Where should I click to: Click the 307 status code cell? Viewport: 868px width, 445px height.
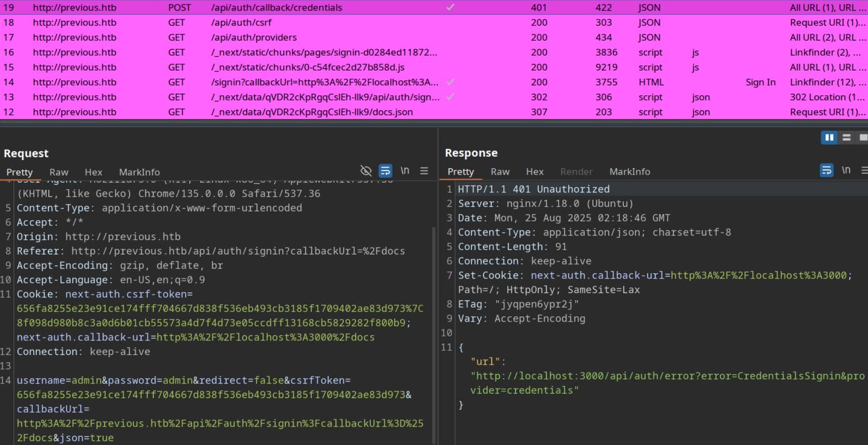coord(539,112)
